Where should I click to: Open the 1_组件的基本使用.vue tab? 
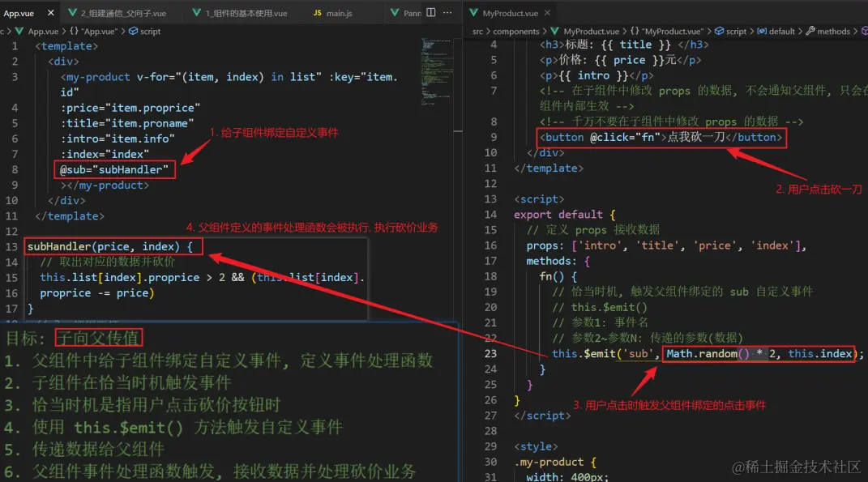click(246, 13)
